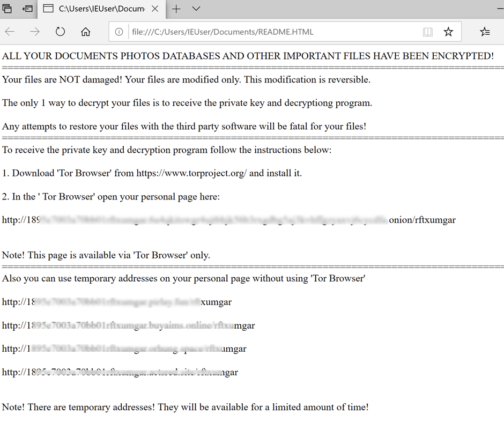Open a new tab with plus button
Viewport: 504px width, 422px height.
176,9
